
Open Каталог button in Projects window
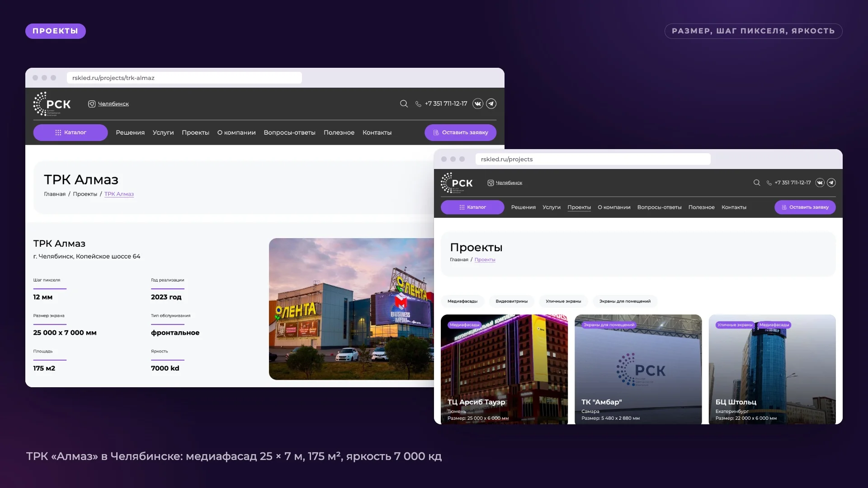(472, 207)
